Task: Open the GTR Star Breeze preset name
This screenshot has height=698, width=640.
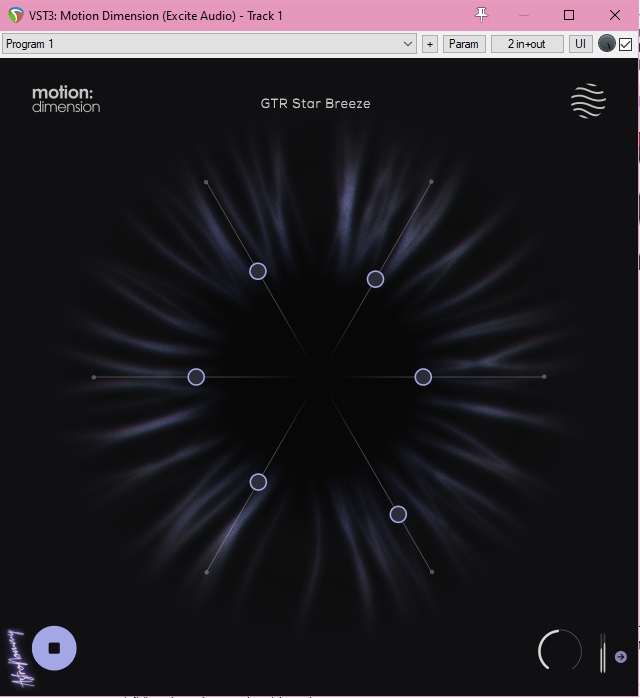Action: point(315,104)
